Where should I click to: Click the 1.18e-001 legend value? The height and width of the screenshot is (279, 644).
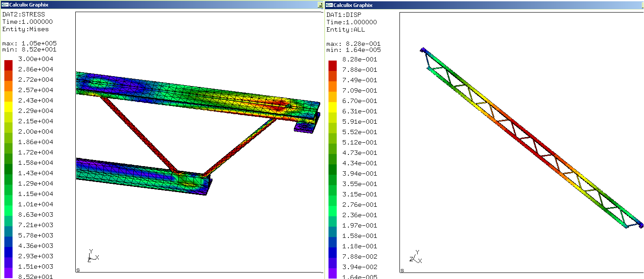[359, 246]
